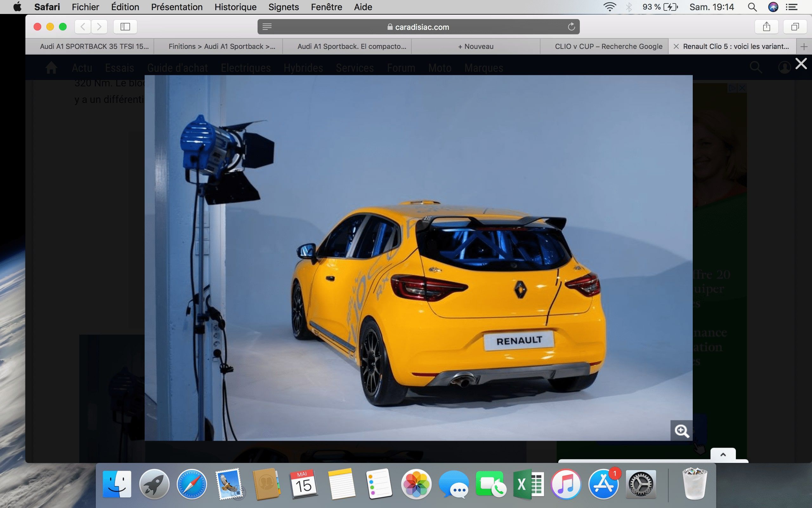Click the battery status indicator
812x508 pixels.
point(660,7)
